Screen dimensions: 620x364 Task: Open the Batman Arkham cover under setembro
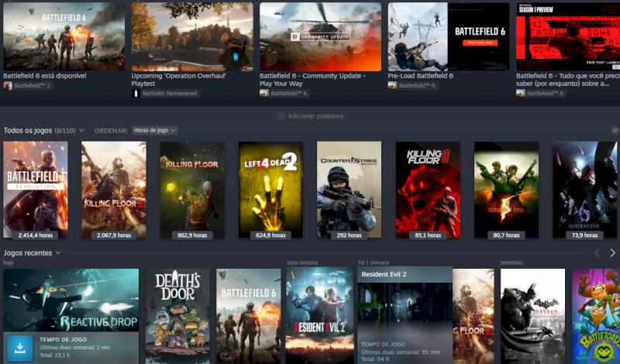(x=532, y=316)
